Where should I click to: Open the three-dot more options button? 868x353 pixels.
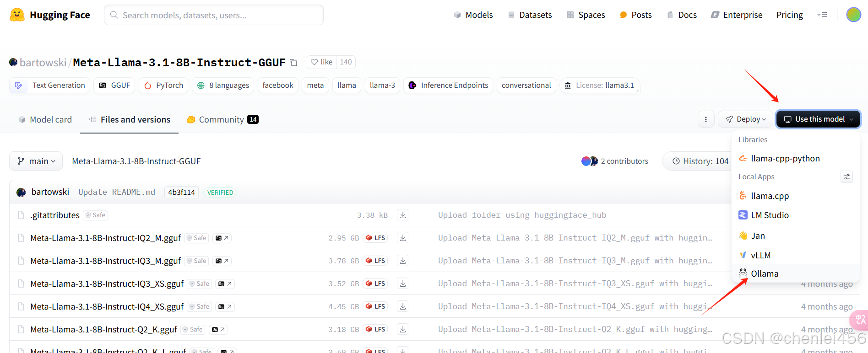706,119
